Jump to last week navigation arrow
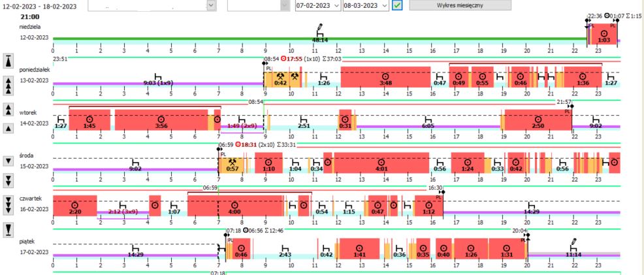The width and height of the screenshot is (644, 275). (x=8, y=229)
